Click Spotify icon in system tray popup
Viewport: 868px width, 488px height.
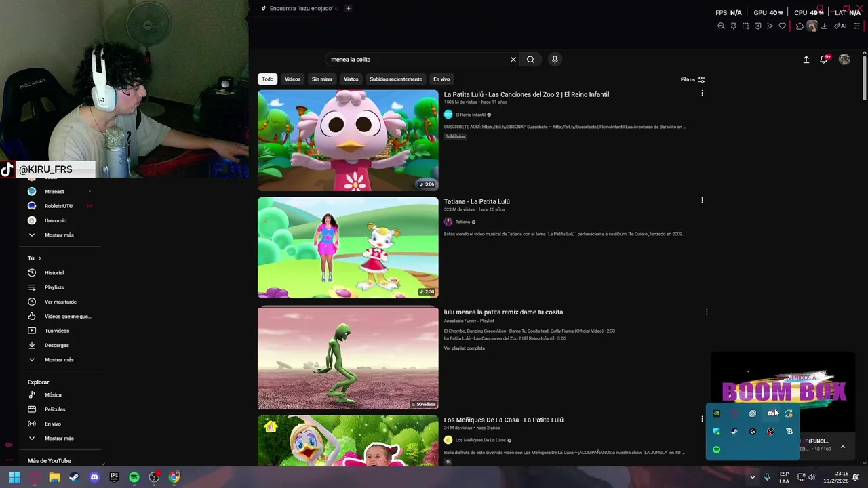click(x=716, y=449)
